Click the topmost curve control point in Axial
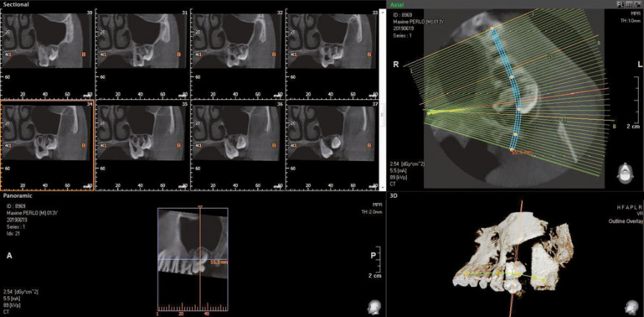This screenshot has width=644, height=317. point(492,28)
